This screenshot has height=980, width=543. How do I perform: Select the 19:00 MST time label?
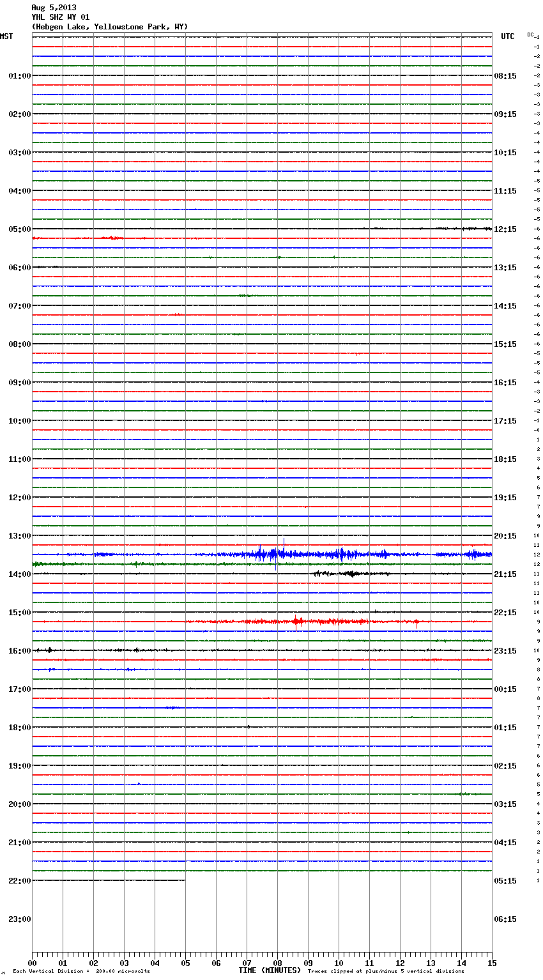click(x=20, y=766)
